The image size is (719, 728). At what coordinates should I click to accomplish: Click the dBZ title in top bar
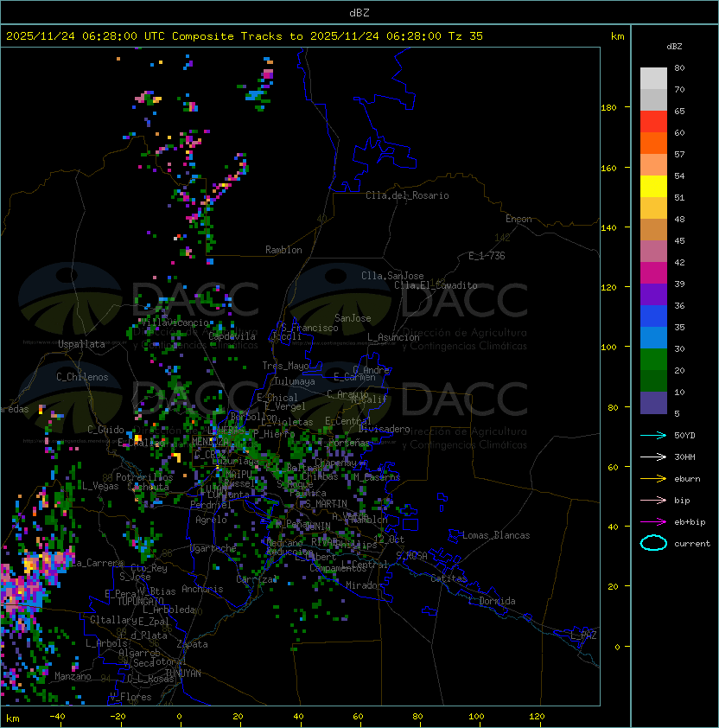pyautogui.click(x=359, y=13)
